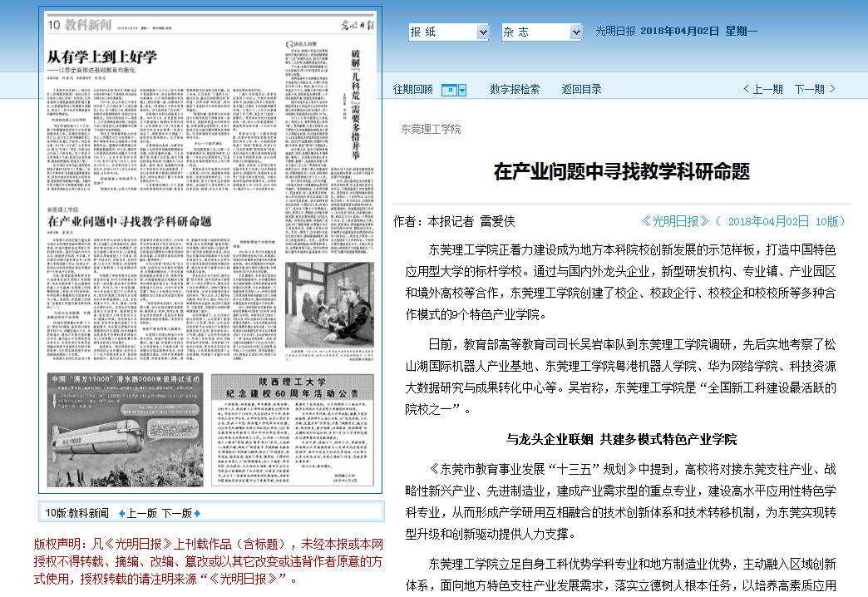Click 往期回顾 past issues link
Screen dimensions: 868x597
[x=413, y=90]
